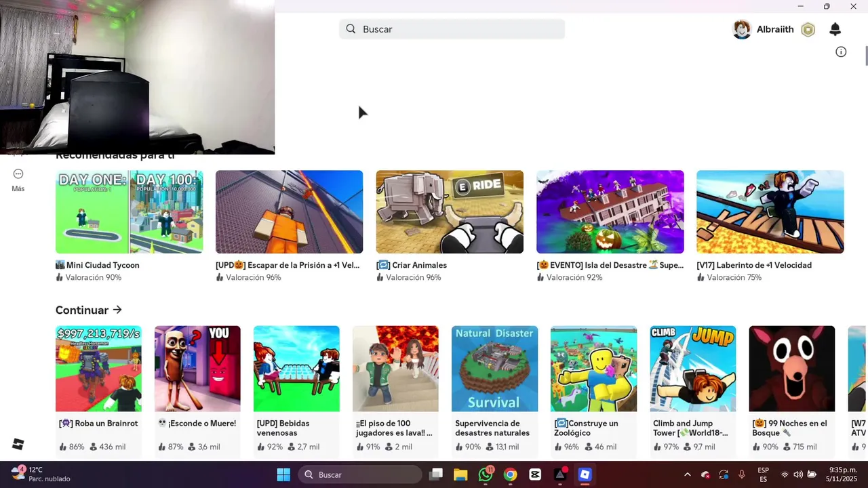
Task: Open File Explorer from taskbar
Action: point(460,474)
